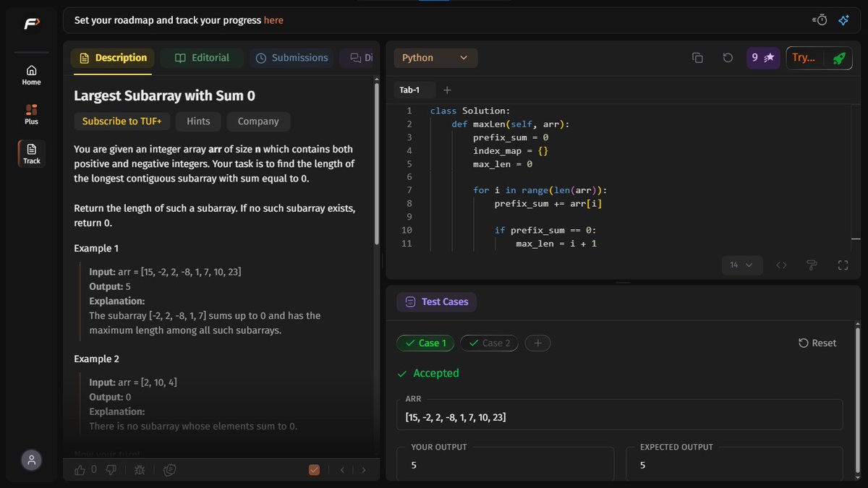Click the Accepted status text
This screenshot has height=488, width=868.
(436, 374)
